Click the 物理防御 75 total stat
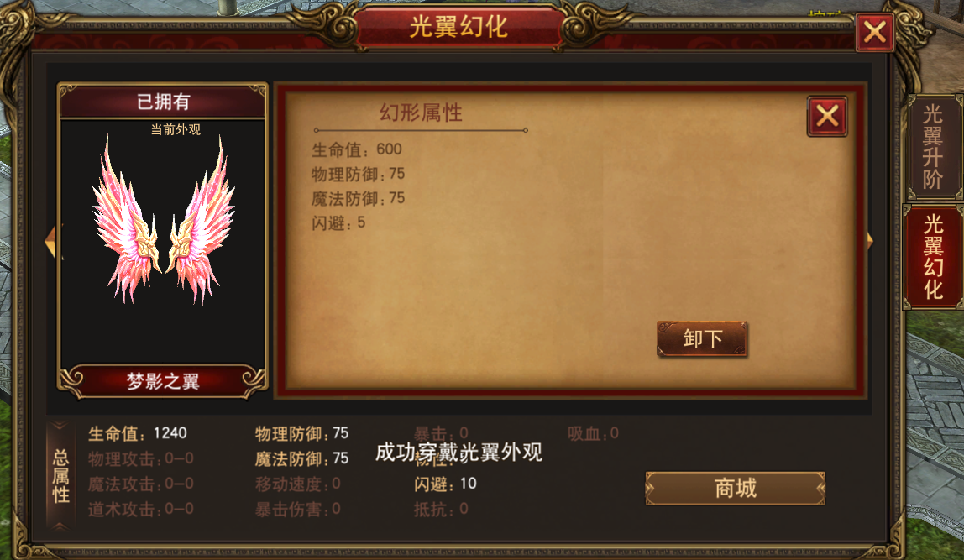The height and width of the screenshot is (560, 964). [x=301, y=433]
